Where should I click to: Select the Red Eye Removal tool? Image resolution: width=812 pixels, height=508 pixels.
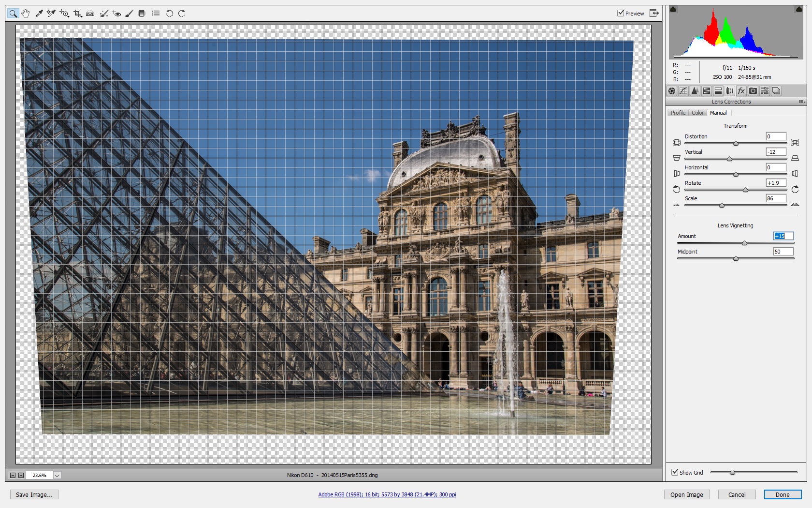116,14
